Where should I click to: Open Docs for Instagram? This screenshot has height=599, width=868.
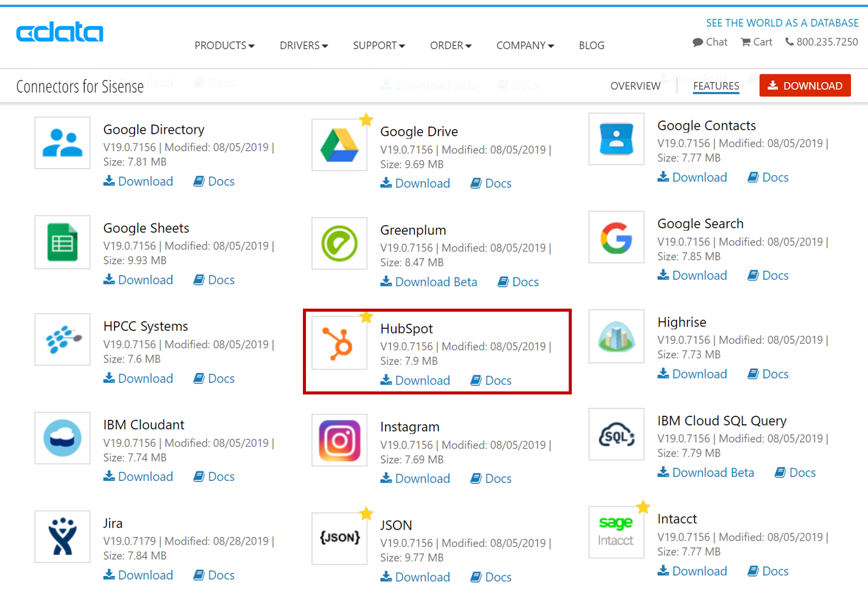[491, 479]
